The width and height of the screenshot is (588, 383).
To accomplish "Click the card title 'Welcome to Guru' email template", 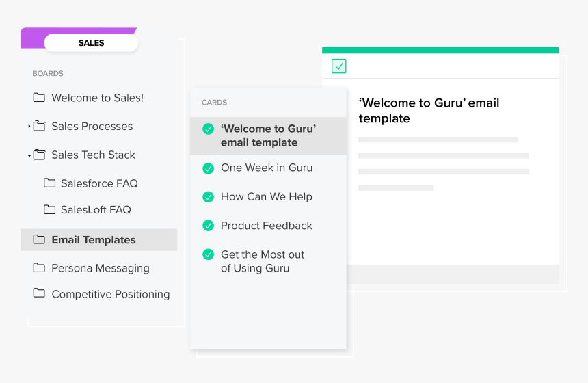I will pos(429,111).
